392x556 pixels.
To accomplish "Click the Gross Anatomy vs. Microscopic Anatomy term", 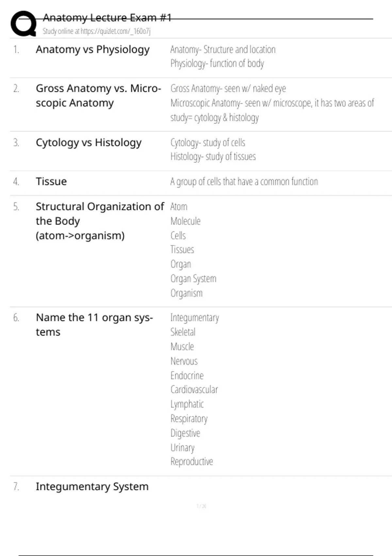I will coord(98,96).
